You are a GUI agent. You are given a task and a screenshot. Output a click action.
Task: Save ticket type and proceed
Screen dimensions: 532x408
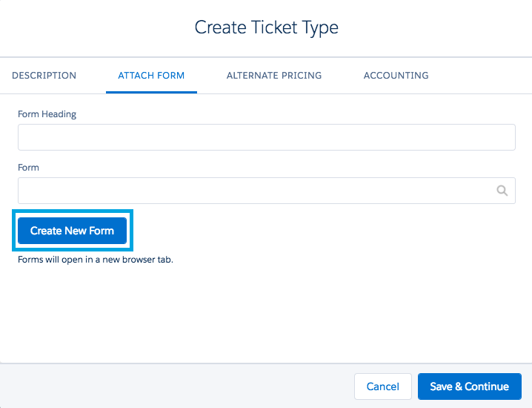pyautogui.click(x=469, y=386)
